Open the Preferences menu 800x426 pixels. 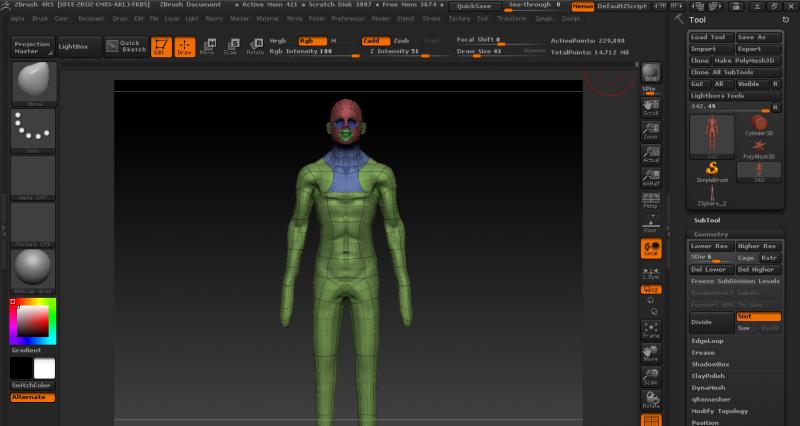pyautogui.click(x=349, y=18)
